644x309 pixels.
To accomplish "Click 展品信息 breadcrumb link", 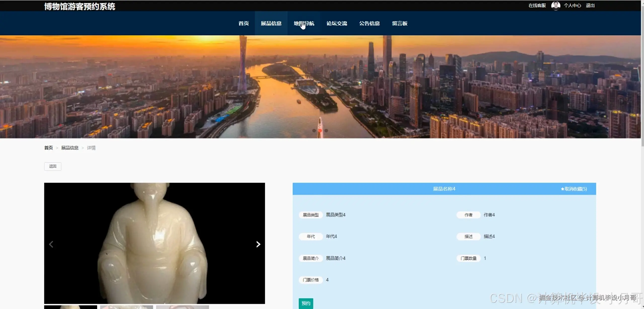I will [x=70, y=148].
